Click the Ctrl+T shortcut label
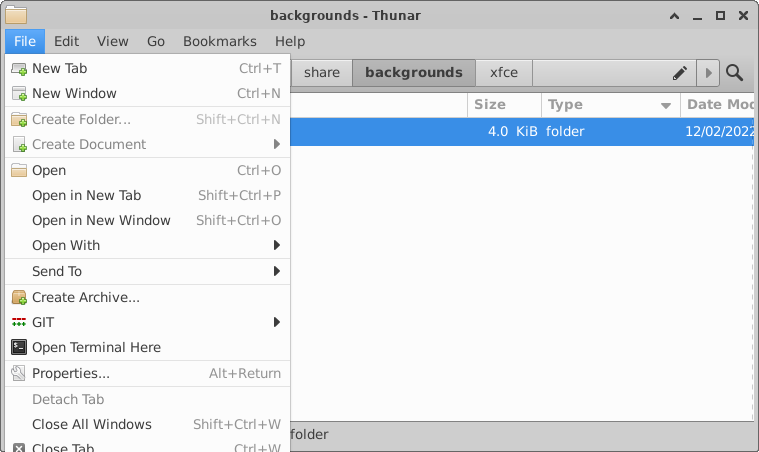This screenshot has height=452, width=759. click(260, 69)
